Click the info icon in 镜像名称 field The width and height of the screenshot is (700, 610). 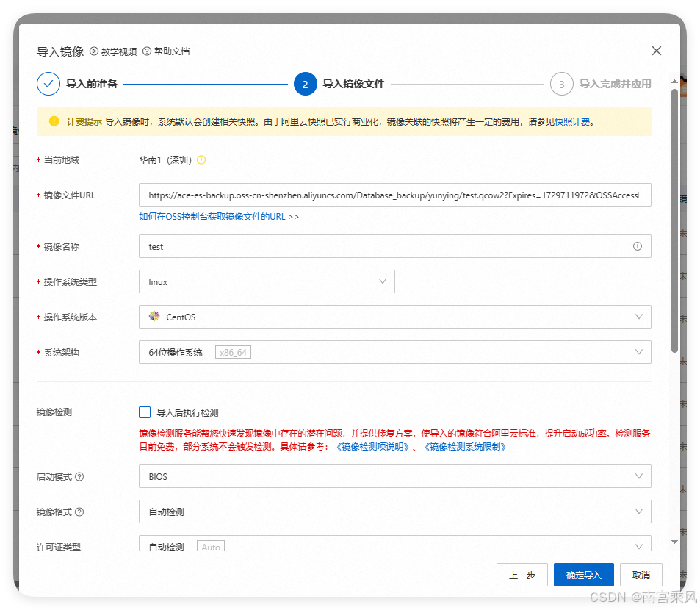tap(638, 247)
